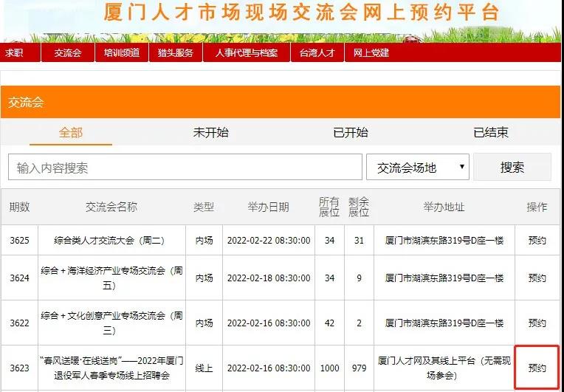Viewport: 564px width, 392px height.
Task: Open the 求职 navigation menu item
Action: 14,53
